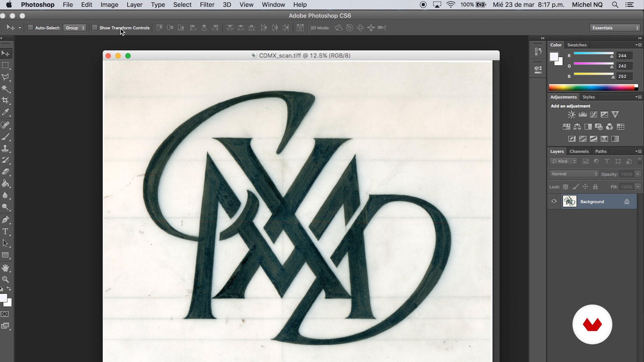Toggle the pixel layer filter
This screenshot has height=362, width=644.
(x=586, y=161)
